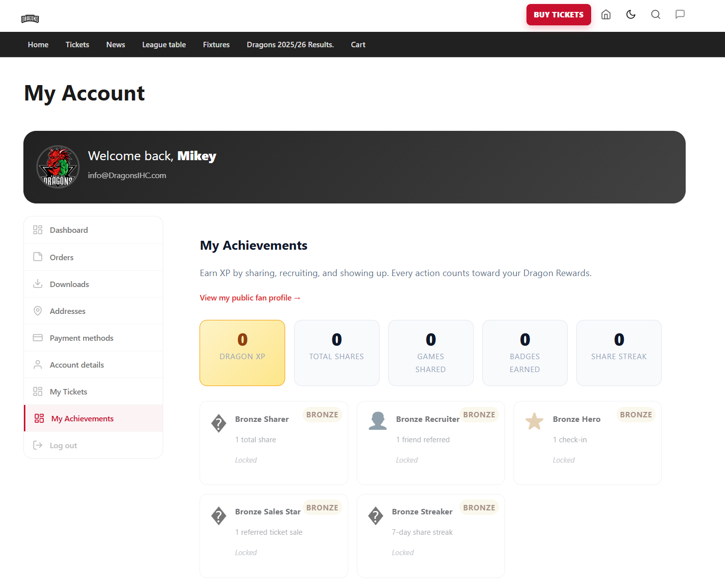Screen dimensions: 725x588
Task: Click the BUY TICKETS button
Action: tap(558, 14)
